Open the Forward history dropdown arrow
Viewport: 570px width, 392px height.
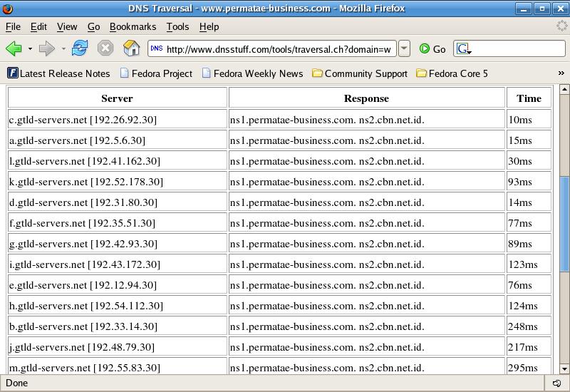click(63, 49)
